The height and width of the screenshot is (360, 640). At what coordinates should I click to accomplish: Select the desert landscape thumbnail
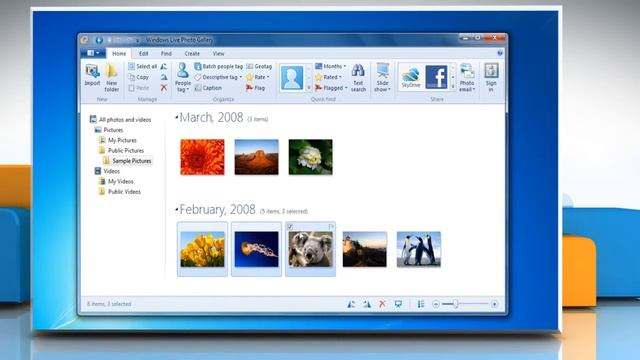pyautogui.click(x=256, y=157)
